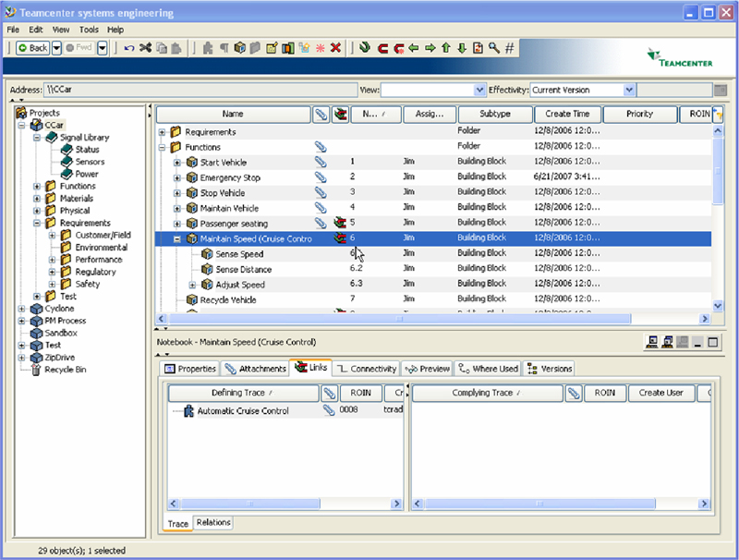Viewport: 739px width, 560px height.
Task: Click the building block cube toolbar icon
Action: click(x=240, y=48)
